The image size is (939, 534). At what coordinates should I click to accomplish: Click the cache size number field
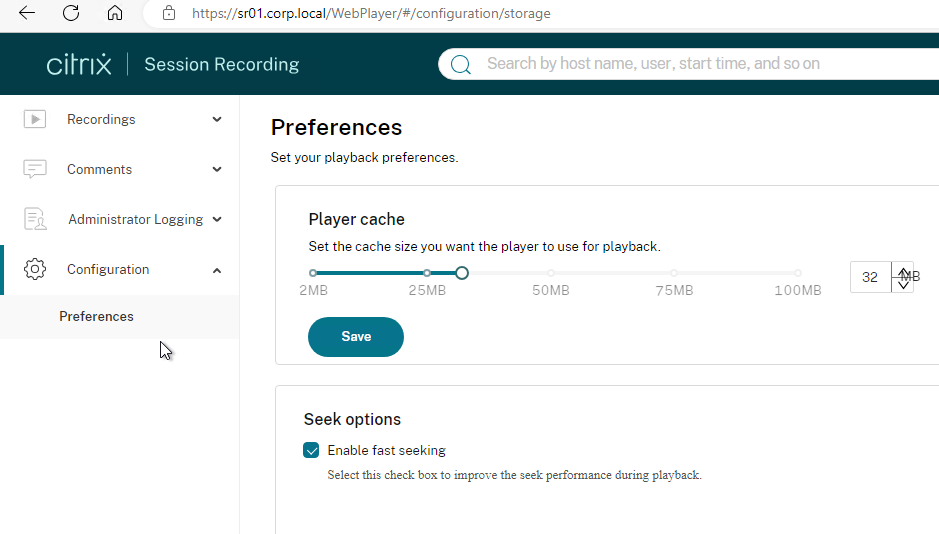pyautogui.click(x=870, y=277)
